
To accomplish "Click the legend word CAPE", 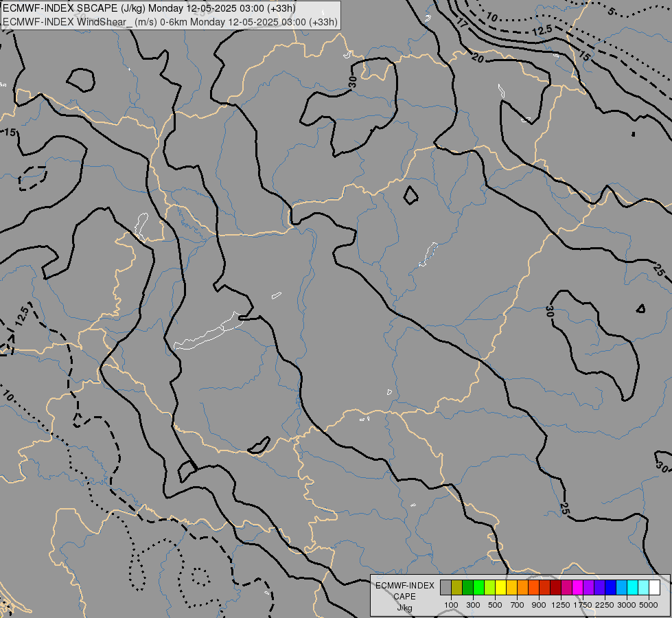I will (x=404, y=597).
